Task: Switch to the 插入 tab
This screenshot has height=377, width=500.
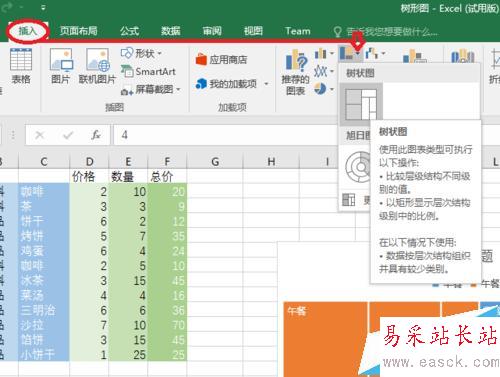Action: point(28,31)
